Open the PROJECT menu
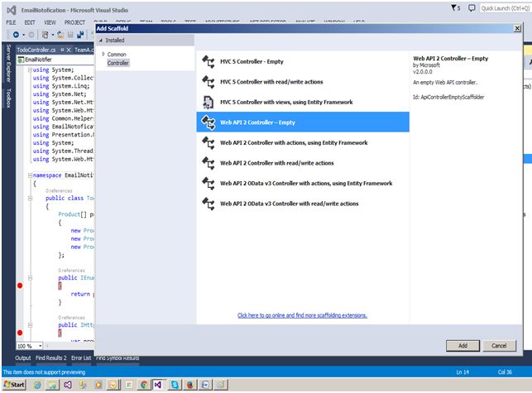This screenshot has height=393, width=532. tap(74, 22)
